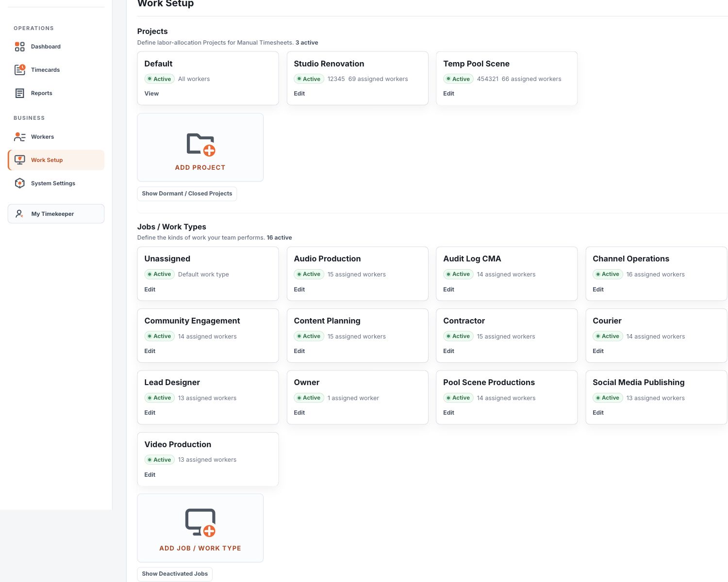
Task: Open Timecards from the sidebar
Action: (x=56, y=70)
